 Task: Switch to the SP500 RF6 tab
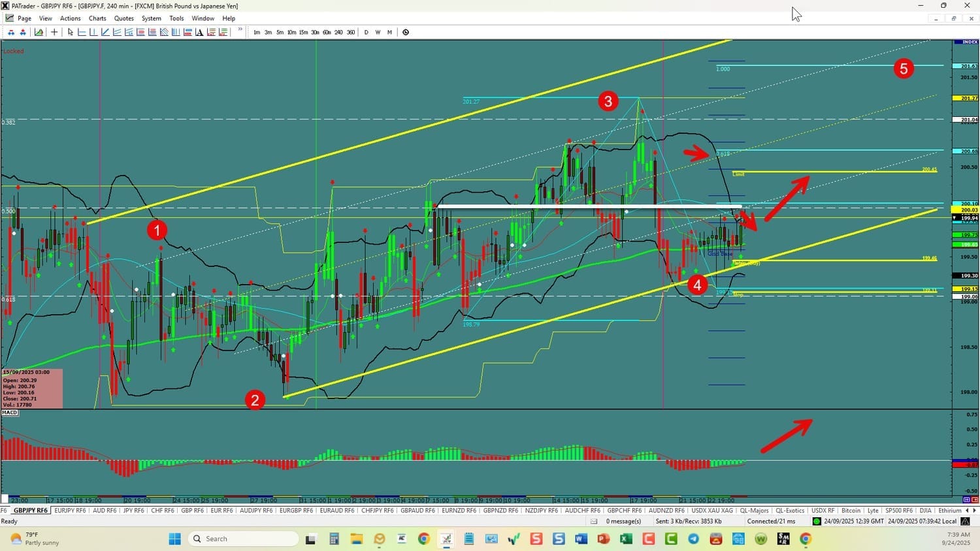pos(899,511)
